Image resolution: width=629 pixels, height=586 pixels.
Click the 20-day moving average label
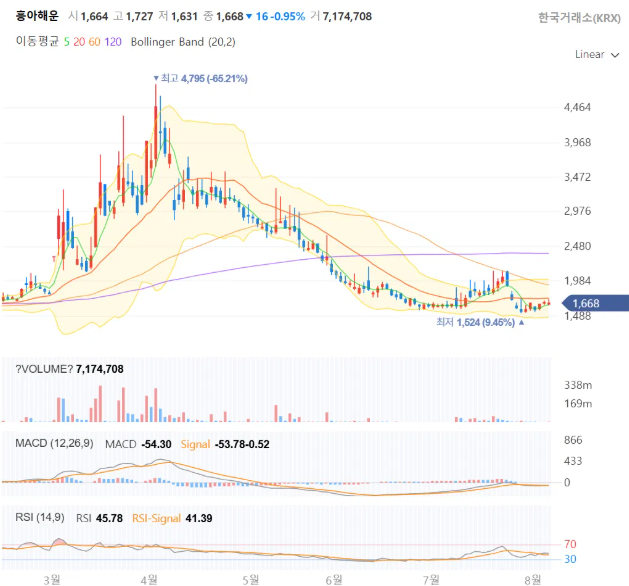point(79,42)
